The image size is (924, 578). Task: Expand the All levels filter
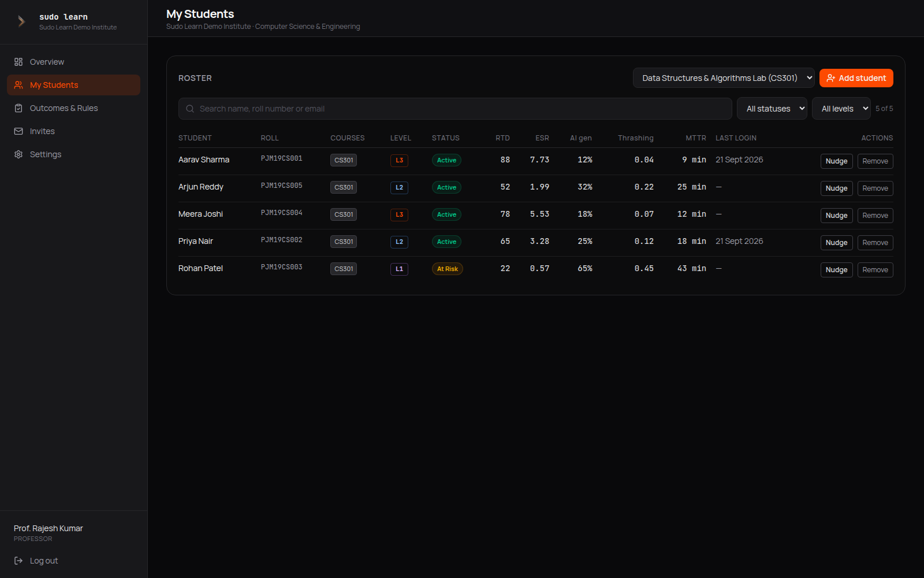[841, 109]
